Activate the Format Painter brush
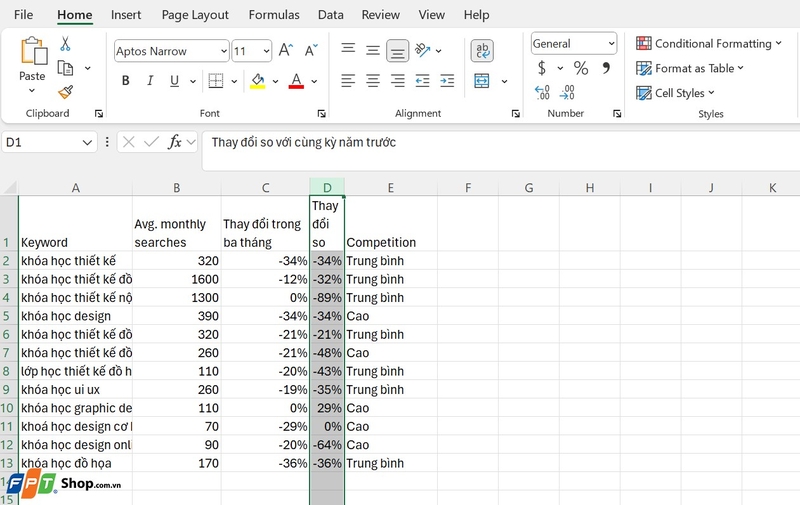 [x=65, y=92]
